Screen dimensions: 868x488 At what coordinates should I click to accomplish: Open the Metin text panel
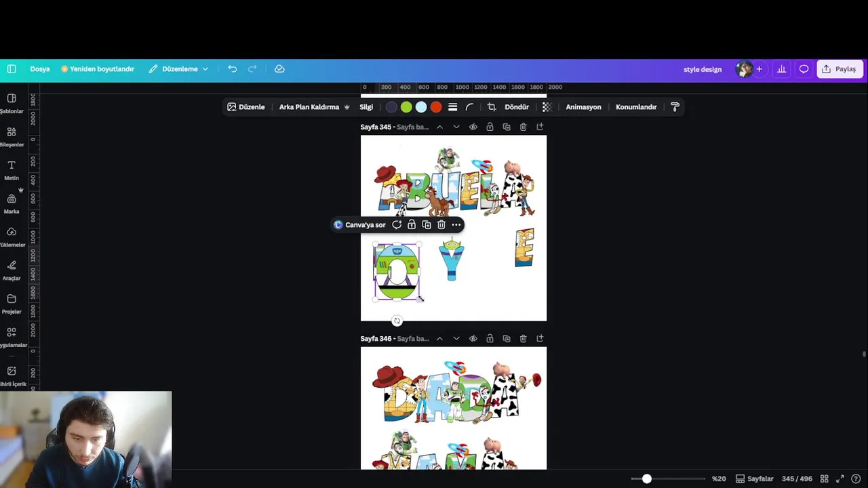(12, 169)
